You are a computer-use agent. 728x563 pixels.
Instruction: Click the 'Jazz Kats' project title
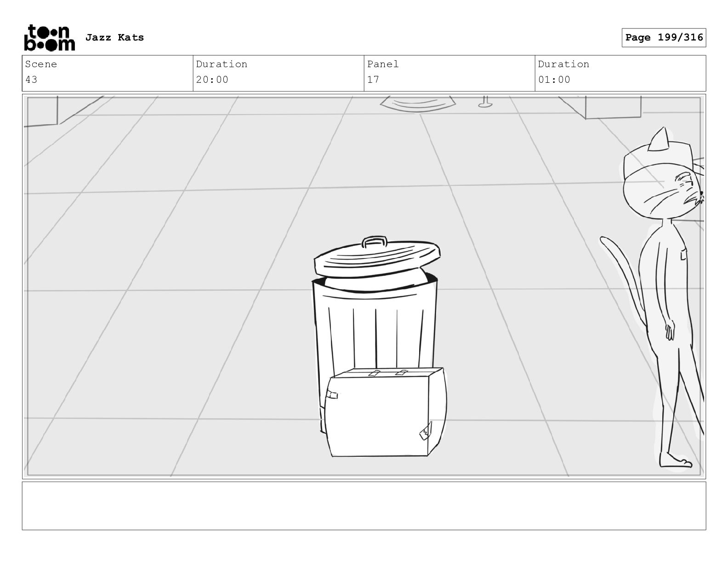114,37
